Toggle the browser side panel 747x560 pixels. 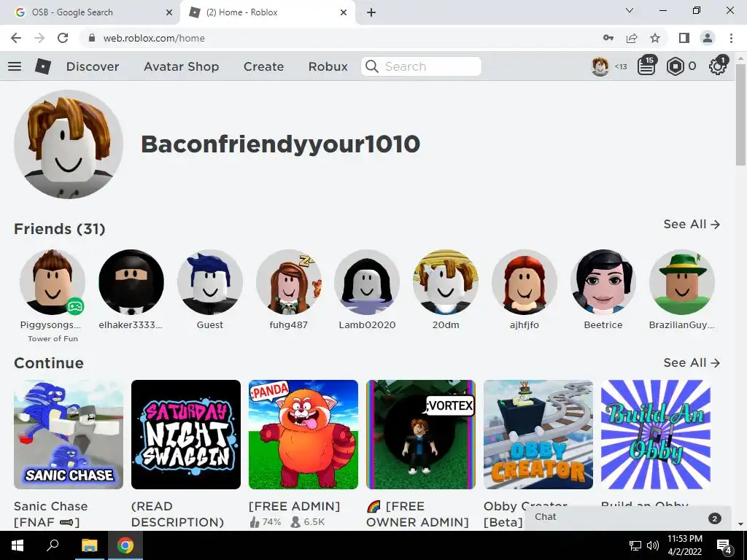click(x=684, y=38)
